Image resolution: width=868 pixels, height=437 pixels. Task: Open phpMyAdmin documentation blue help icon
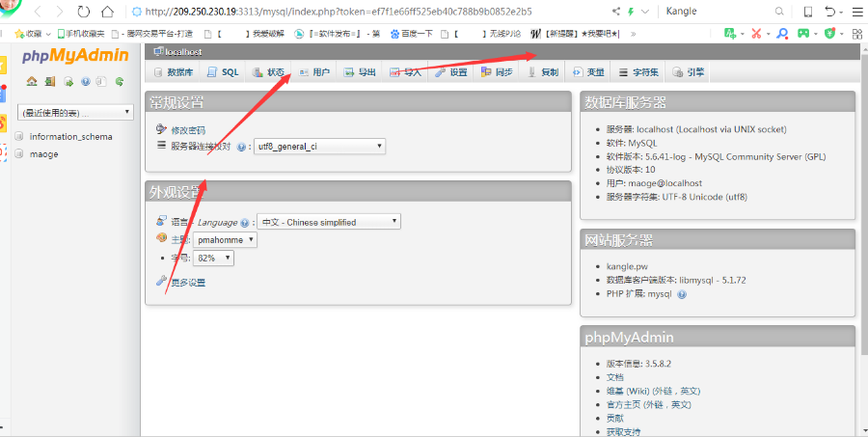click(85, 82)
